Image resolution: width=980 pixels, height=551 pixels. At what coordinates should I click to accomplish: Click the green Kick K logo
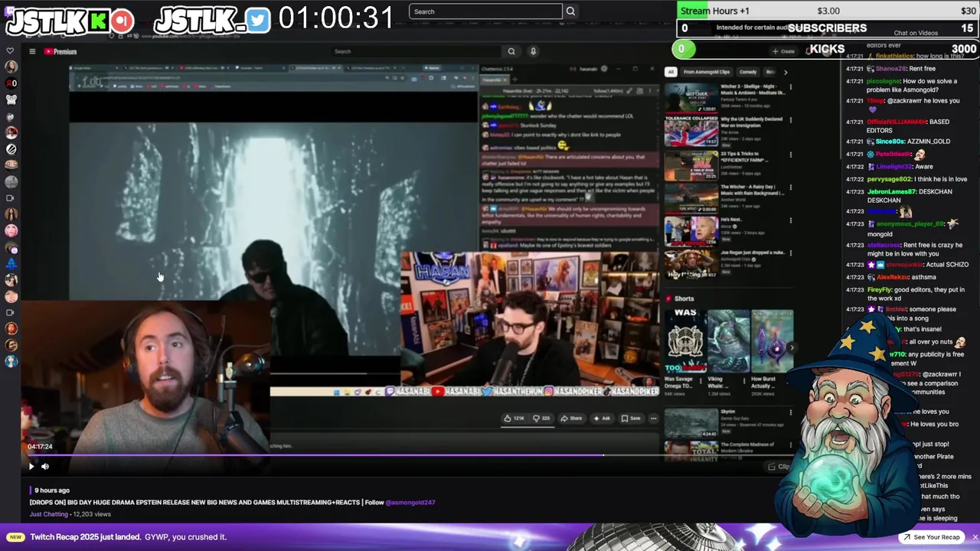[x=97, y=21]
